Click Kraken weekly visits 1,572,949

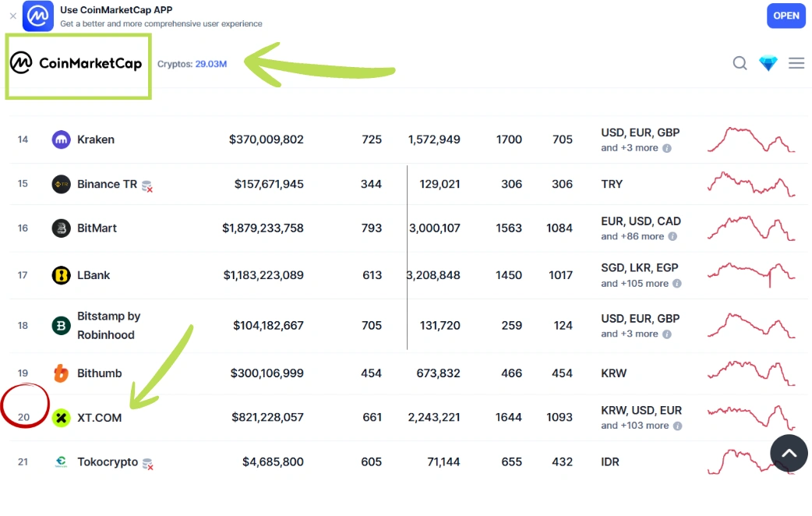[x=434, y=140]
